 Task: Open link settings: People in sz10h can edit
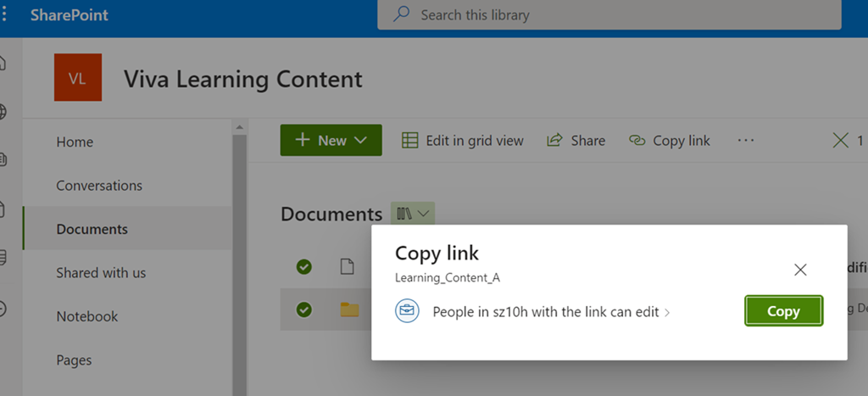point(551,312)
